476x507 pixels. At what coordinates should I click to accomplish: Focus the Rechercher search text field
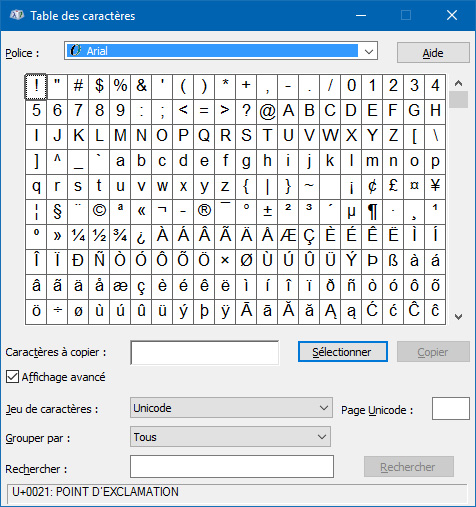click(232, 466)
